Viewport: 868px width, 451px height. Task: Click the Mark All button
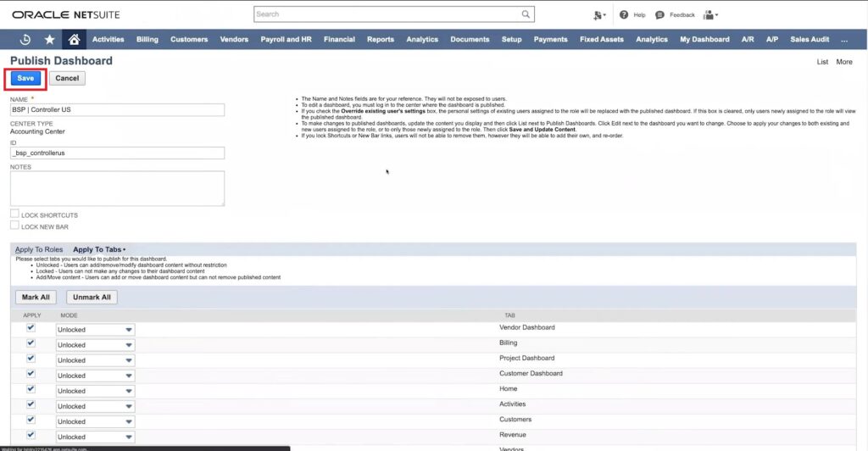36,298
